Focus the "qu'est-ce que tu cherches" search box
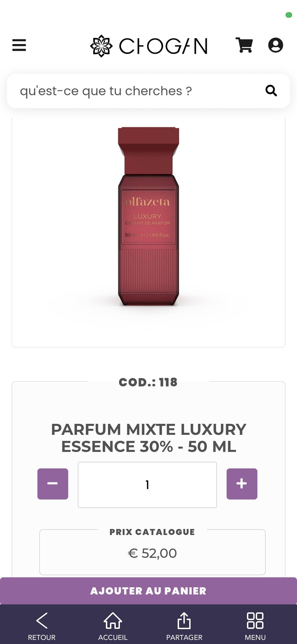 click(148, 91)
